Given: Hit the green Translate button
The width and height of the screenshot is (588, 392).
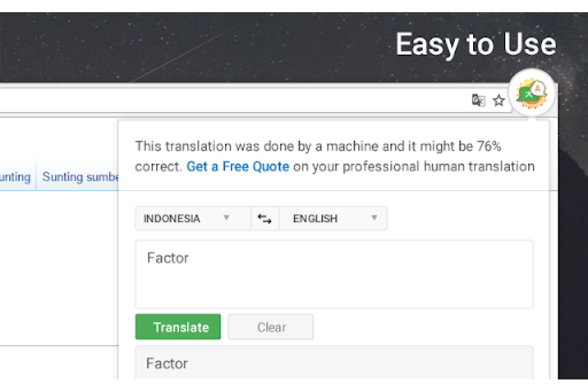Looking at the screenshot, I should tap(178, 327).
